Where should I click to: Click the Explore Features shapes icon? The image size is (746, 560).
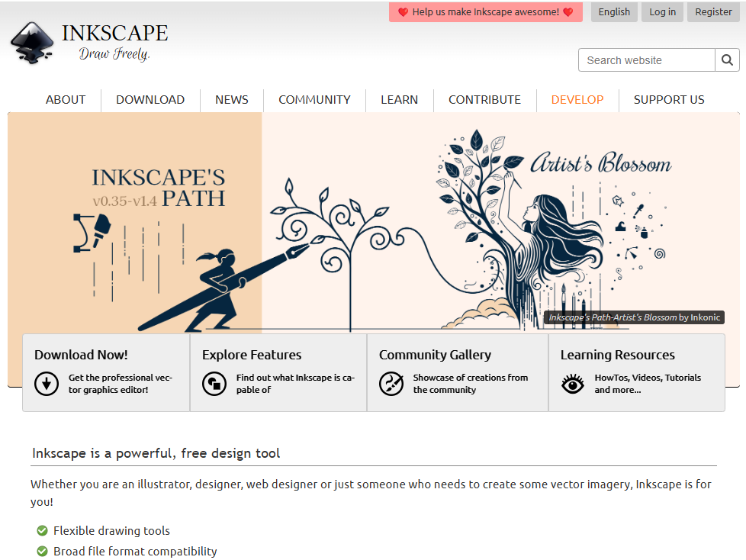tap(214, 383)
